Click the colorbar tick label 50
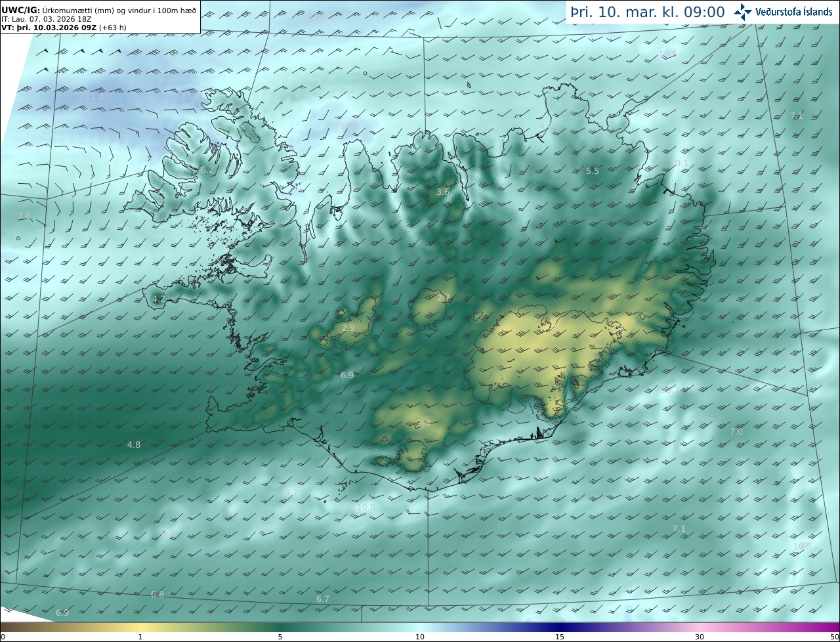This screenshot has width=840, height=642. point(835,637)
